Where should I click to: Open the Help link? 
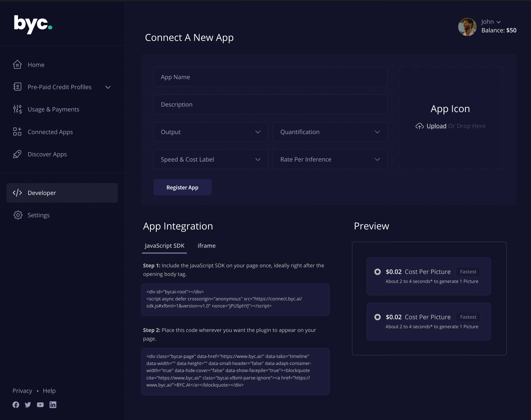coord(49,391)
